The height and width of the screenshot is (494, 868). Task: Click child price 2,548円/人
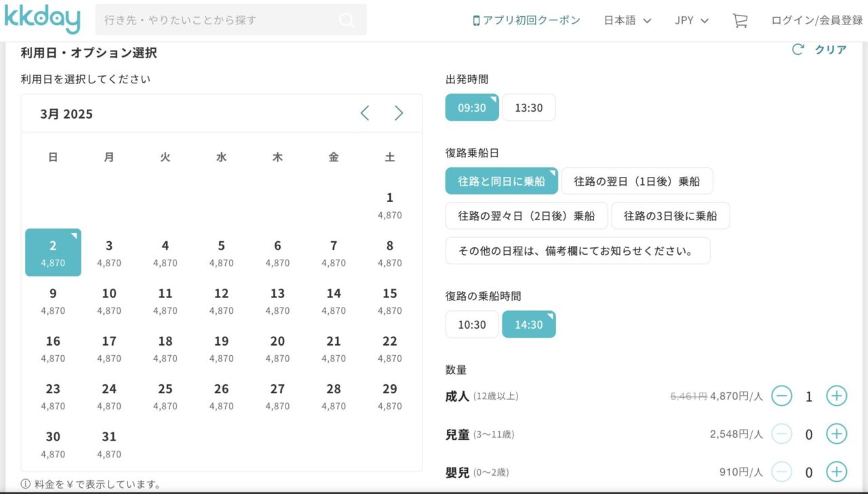[x=736, y=434]
